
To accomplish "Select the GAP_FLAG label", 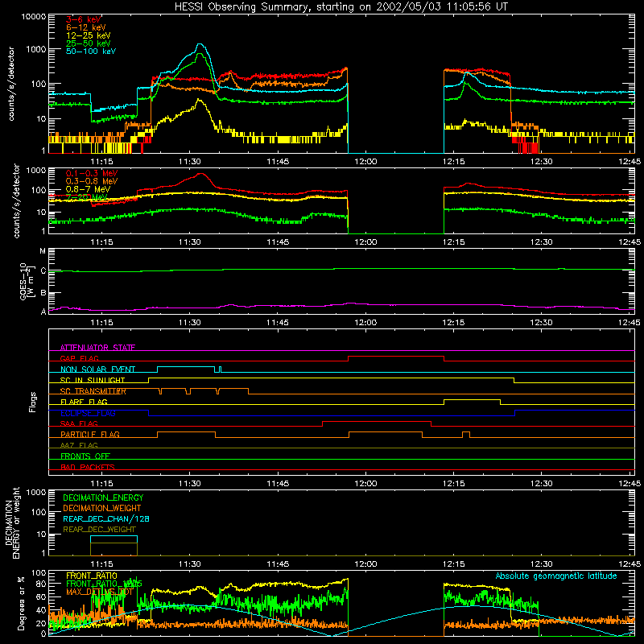I will tap(79, 358).
